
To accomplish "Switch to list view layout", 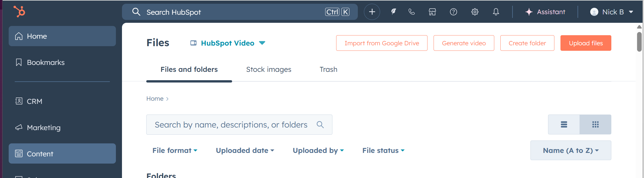I will pos(564,125).
